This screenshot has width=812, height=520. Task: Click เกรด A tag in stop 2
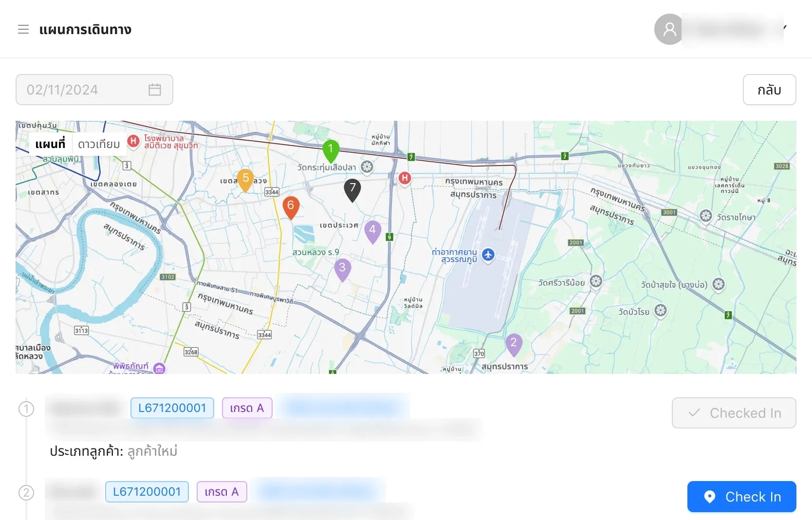[222, 492]
